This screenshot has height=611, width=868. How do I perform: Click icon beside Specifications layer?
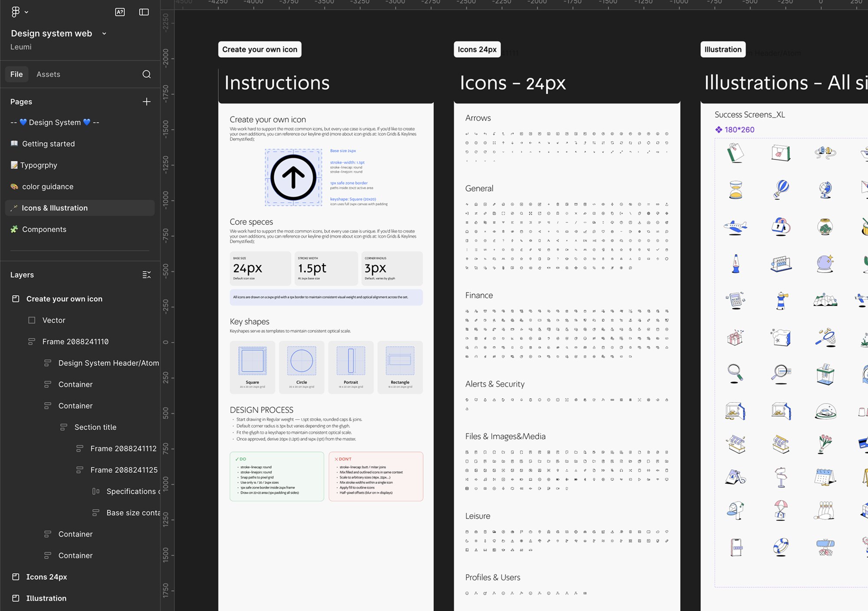(96, 491)
